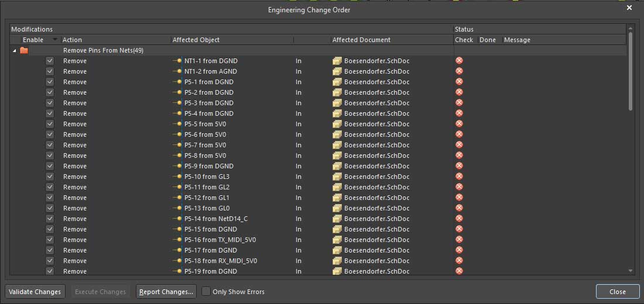
Task: Collapse the Remove Pins From Nets group
Action: pos(14,51)
